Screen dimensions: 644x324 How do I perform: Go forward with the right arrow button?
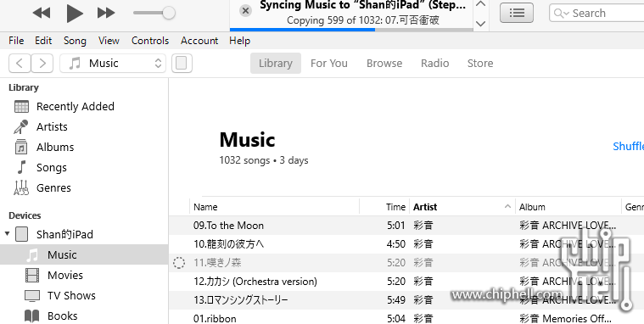(x=42, y=64)
